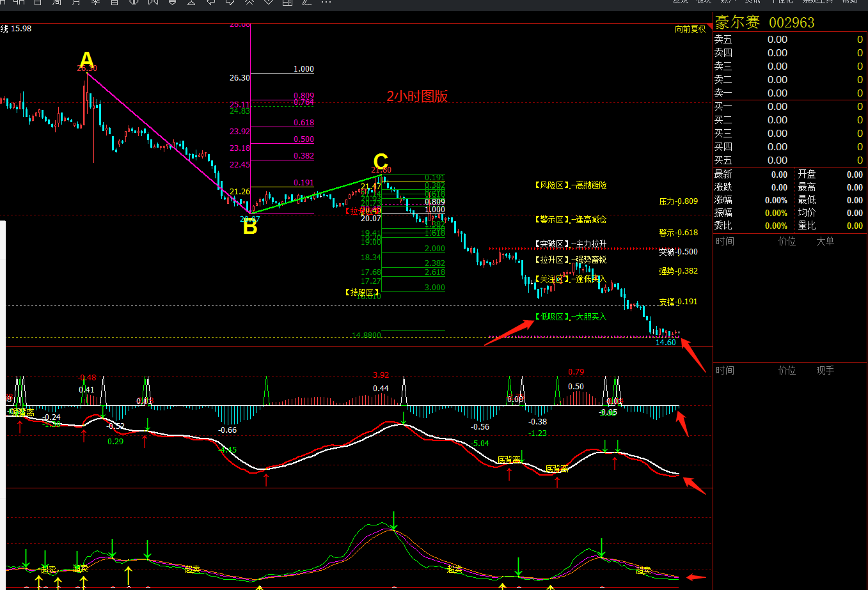Click the 向前复权 adjustment label
The image size is (868, 590).
point(690,29)
